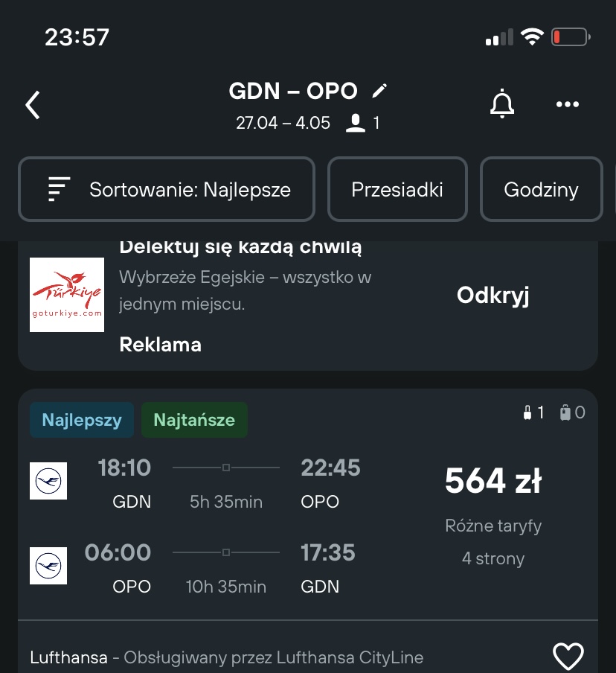
Task: Click Lufthansa logo on outbound flight
Action: (x=48, y=481)
